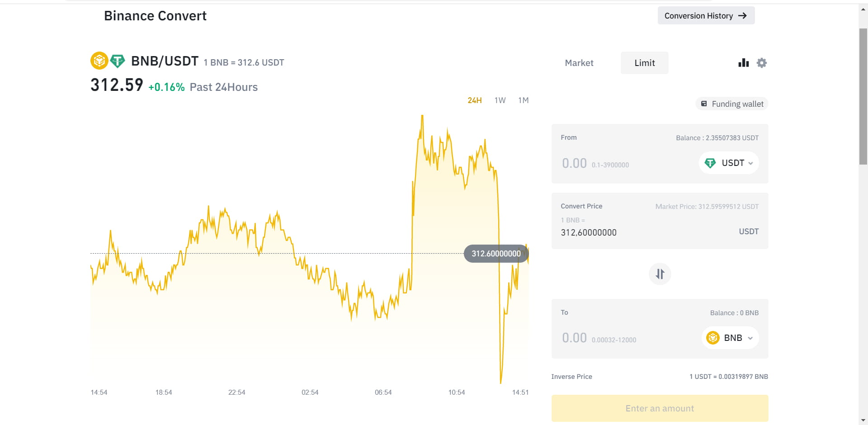Open convert settings gear icon
Viewport: 868px width, 425px height.
tap(762, 63)
